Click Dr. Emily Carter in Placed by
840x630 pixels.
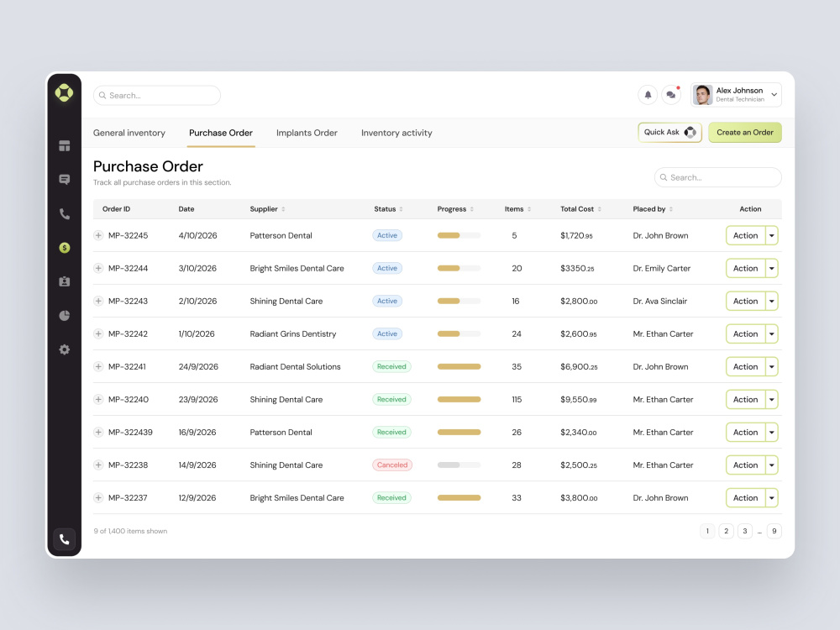(662, 268)
